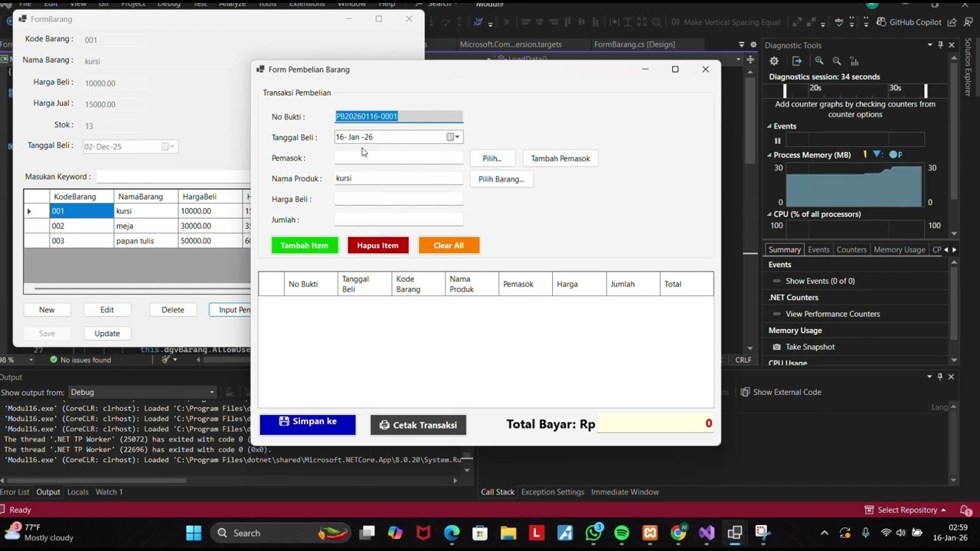This screenshot has height=551, width=980.
Task: Switch to the Memory Usage tab
Action: pos(899,249)
